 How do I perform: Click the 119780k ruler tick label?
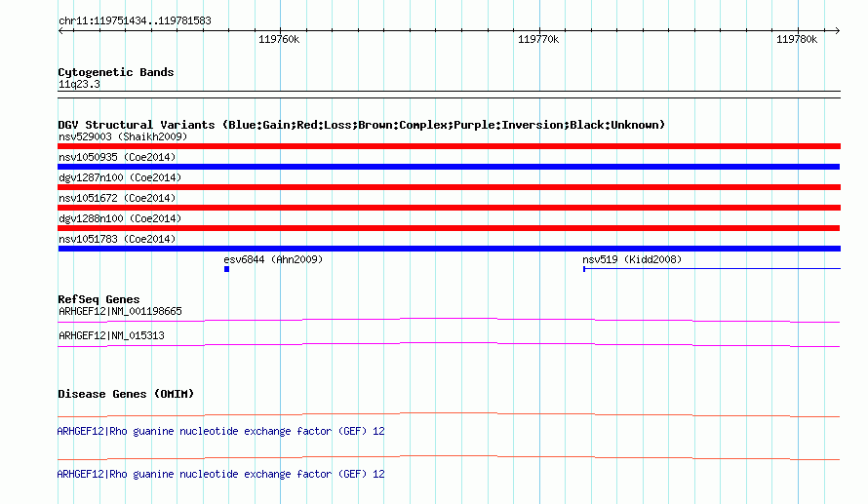pyautogui.click(x=797, y=39)
